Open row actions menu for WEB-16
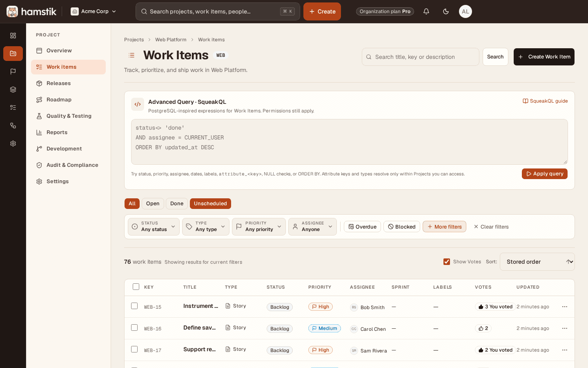Image resolution: width=588 pixels, height=368 pixels. 565,328
